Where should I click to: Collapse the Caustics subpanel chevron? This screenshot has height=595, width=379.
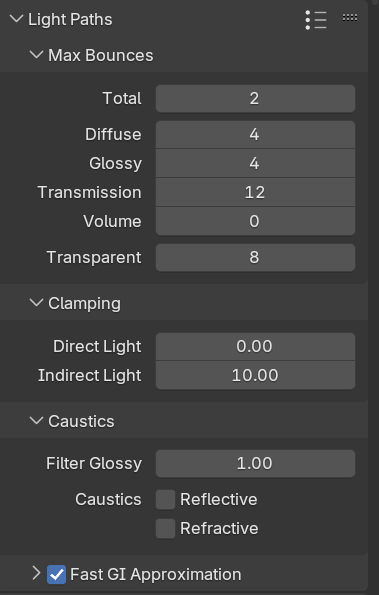(36, 420)
